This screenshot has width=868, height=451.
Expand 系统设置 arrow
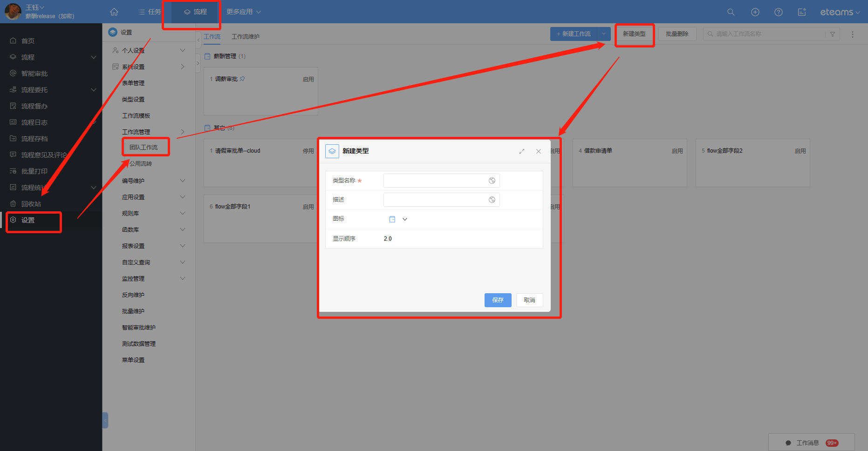tap(183, 67)
